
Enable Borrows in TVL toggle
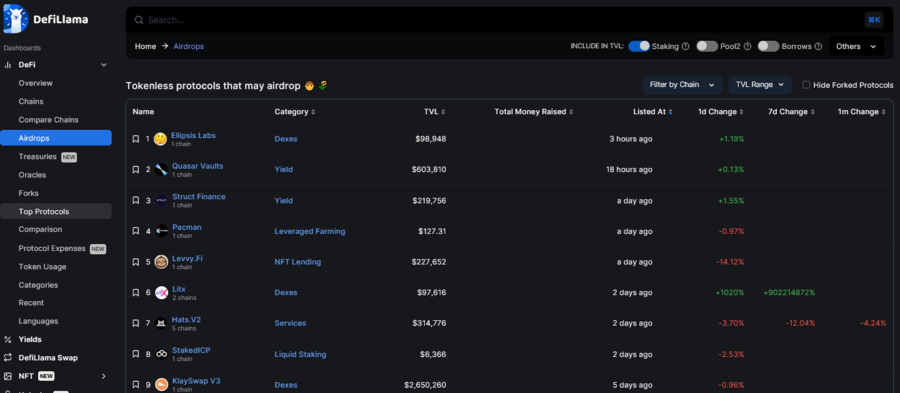point(769,46)
